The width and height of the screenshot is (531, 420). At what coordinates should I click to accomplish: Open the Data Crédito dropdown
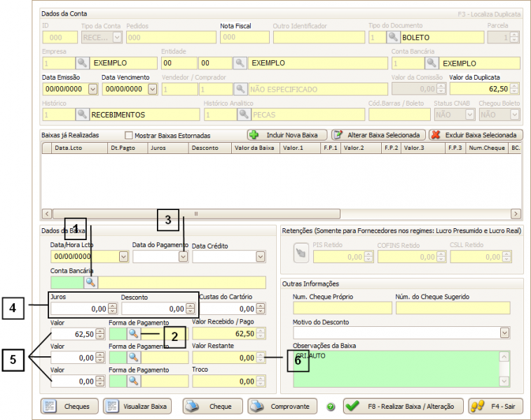coord(260,257)
